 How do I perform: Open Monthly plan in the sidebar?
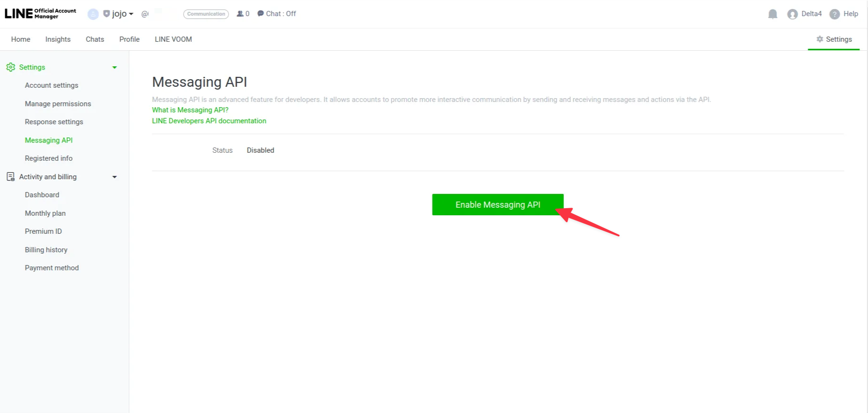point(45,213)
